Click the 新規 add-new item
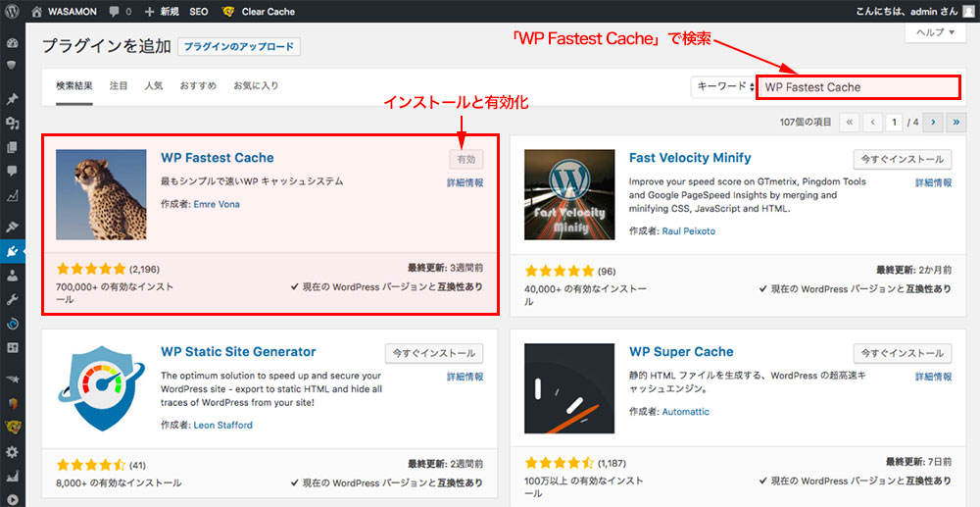Viewport: 980px width, 507px height. tap(162, 11)
